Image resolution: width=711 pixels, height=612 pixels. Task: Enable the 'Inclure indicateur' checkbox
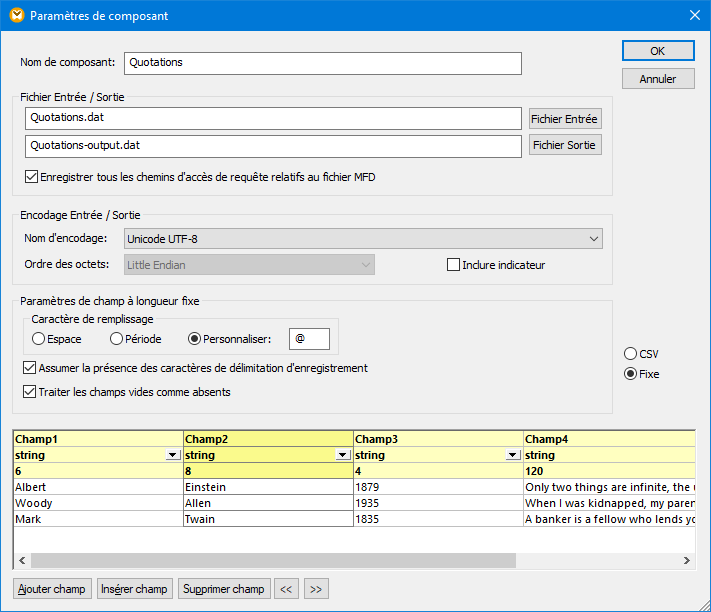click(453, 265)
